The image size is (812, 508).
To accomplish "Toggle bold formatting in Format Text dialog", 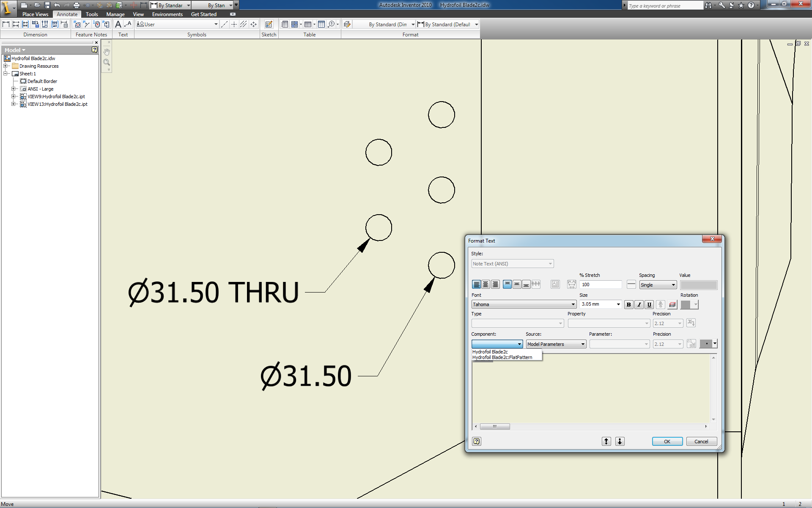I will pos(629,304).
